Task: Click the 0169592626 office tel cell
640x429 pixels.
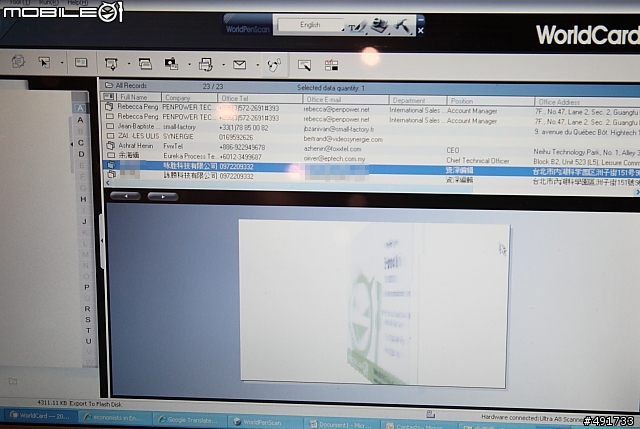Action: click(x=236, y=137)
